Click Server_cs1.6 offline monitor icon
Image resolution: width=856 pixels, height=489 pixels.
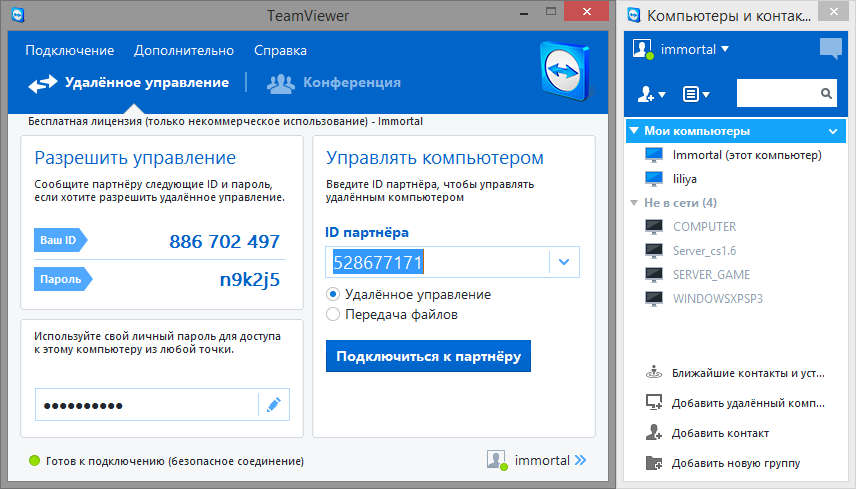(654, 251)
